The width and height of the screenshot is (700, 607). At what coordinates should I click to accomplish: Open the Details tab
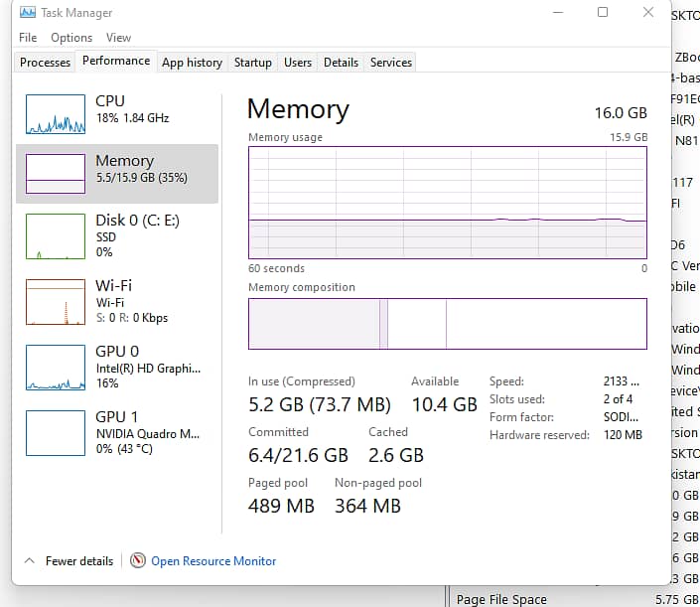tap(341, 62)
